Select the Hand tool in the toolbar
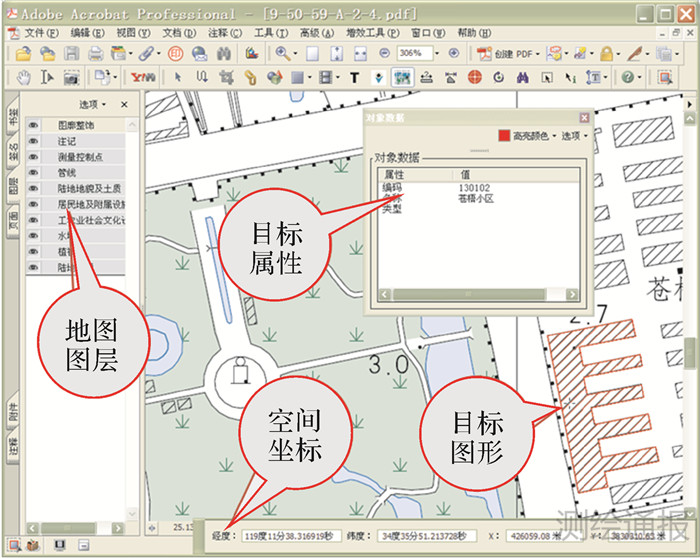The width and height of the screenshot is (700, 558). pos(24,77)
